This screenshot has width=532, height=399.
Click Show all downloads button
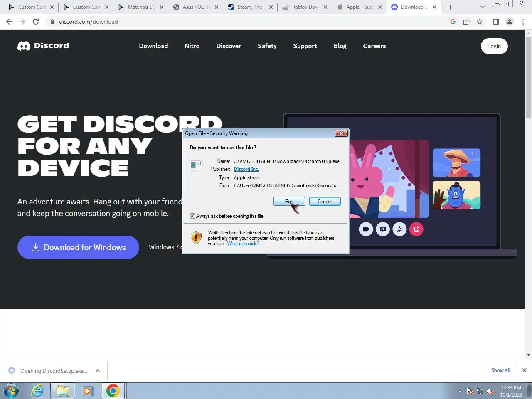tap(501, 370)
